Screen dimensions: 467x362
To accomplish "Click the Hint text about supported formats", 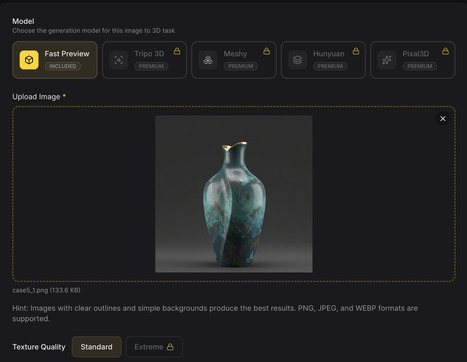I will 215,313.
